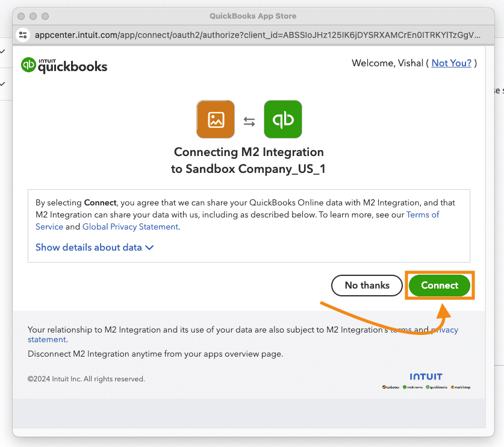Click the chevron next to Show details about data
This screenshot has width=504, height=447.
click(151, 247)
